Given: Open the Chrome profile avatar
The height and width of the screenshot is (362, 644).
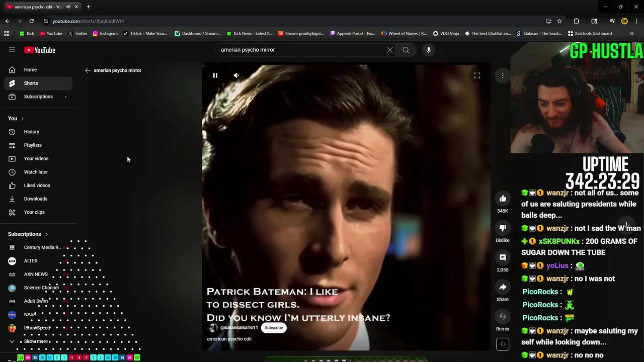Looking at the screenshot, I should pyautogui.click(x=624, y=21).
